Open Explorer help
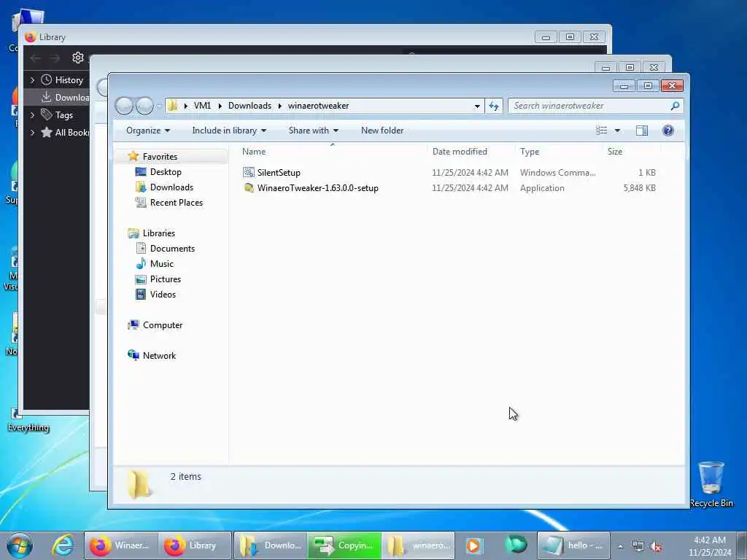 tap(668, 131)
